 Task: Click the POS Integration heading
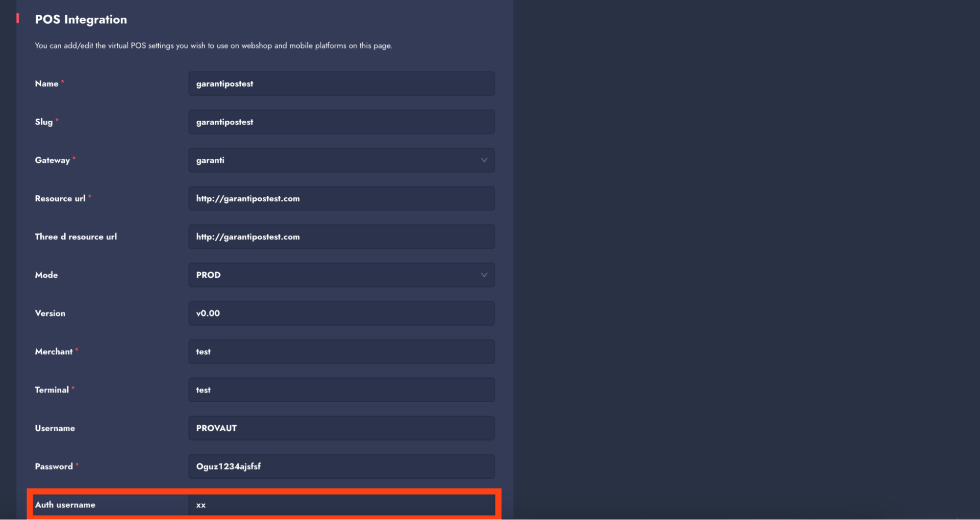coord(81,20)
